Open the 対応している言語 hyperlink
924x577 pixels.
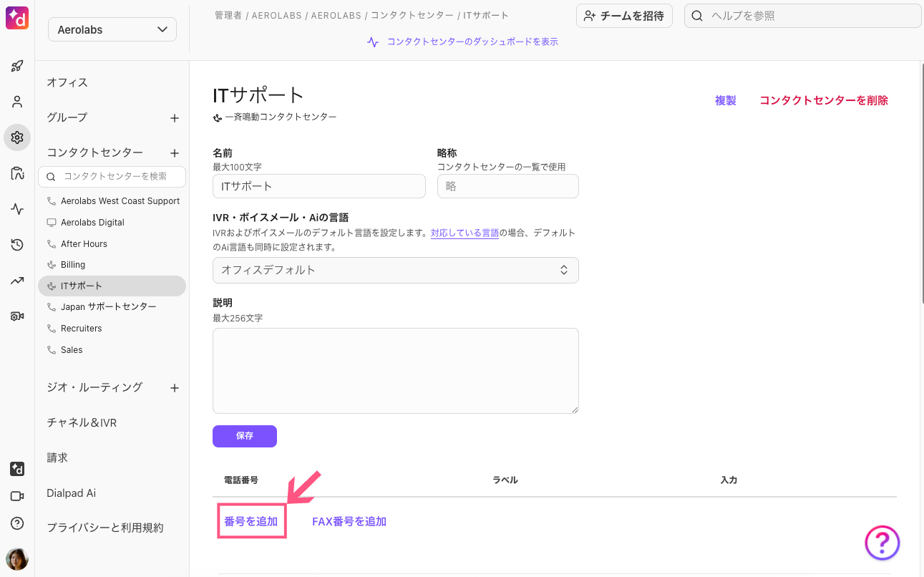(465, 233)
